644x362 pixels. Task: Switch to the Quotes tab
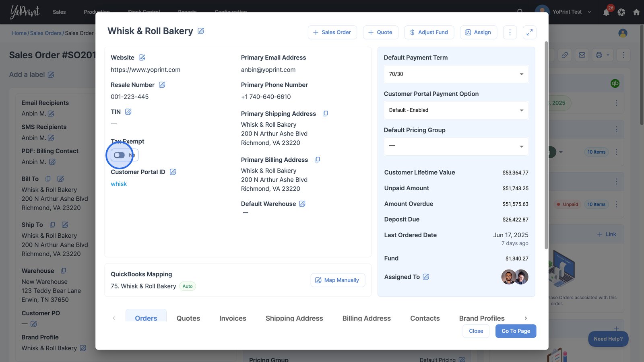pyautogui.click(x=188, y=318)
